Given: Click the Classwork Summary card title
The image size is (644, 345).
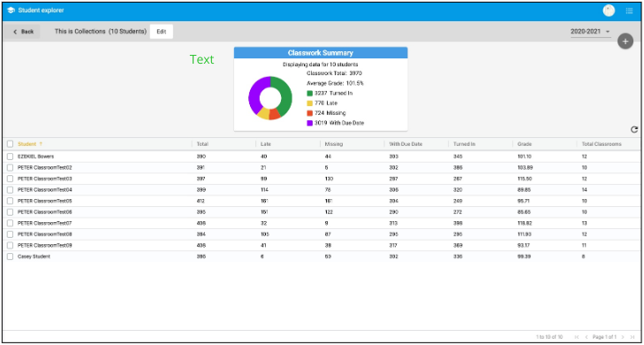Looking at the screenshot, I should (321, 52).
